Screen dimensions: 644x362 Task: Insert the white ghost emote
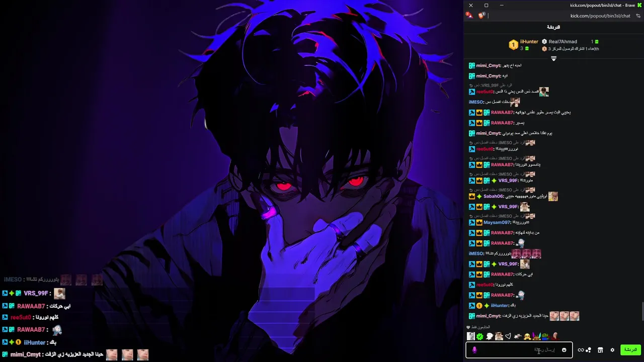490,336
